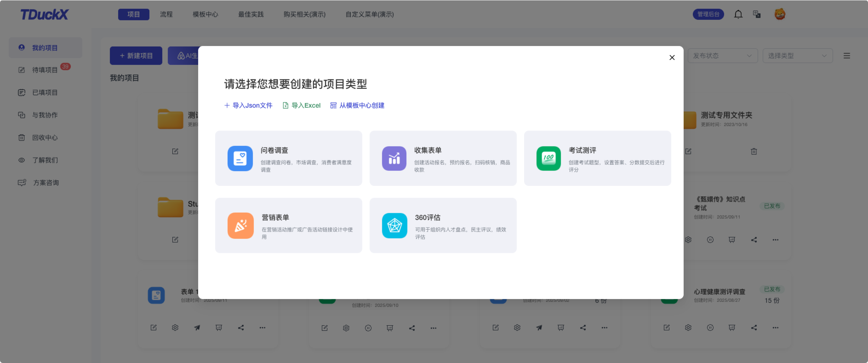The image size is (868, 363).
Task: Open 待填项目 in the sidebar
Action: point(46,70)
